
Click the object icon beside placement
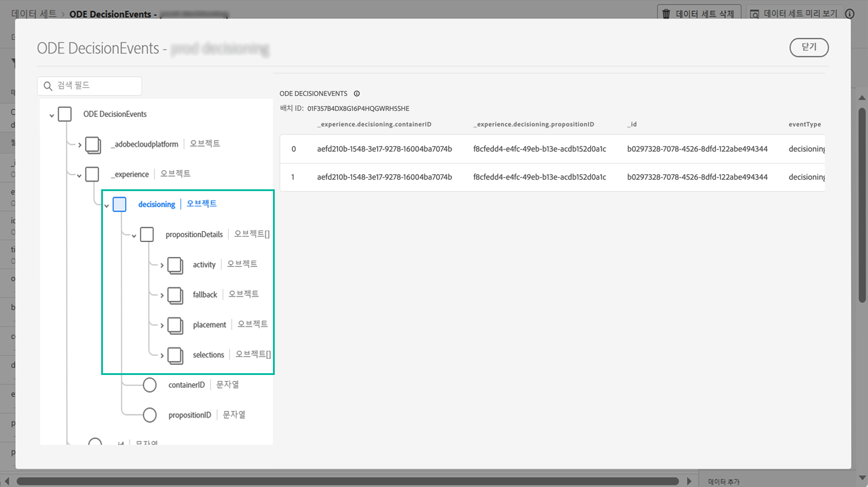[x=175, y=325]
